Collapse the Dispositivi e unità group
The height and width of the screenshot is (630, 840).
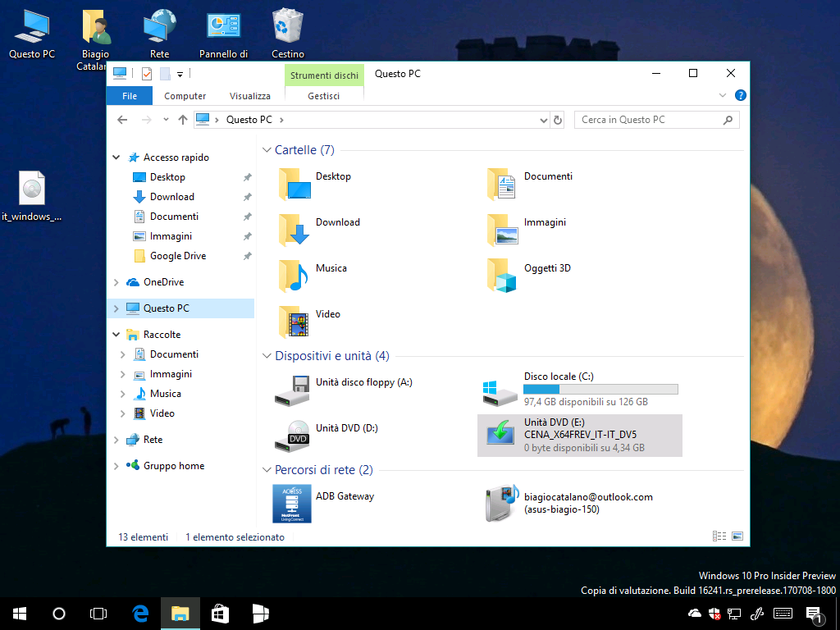click(x=267, y=356)
